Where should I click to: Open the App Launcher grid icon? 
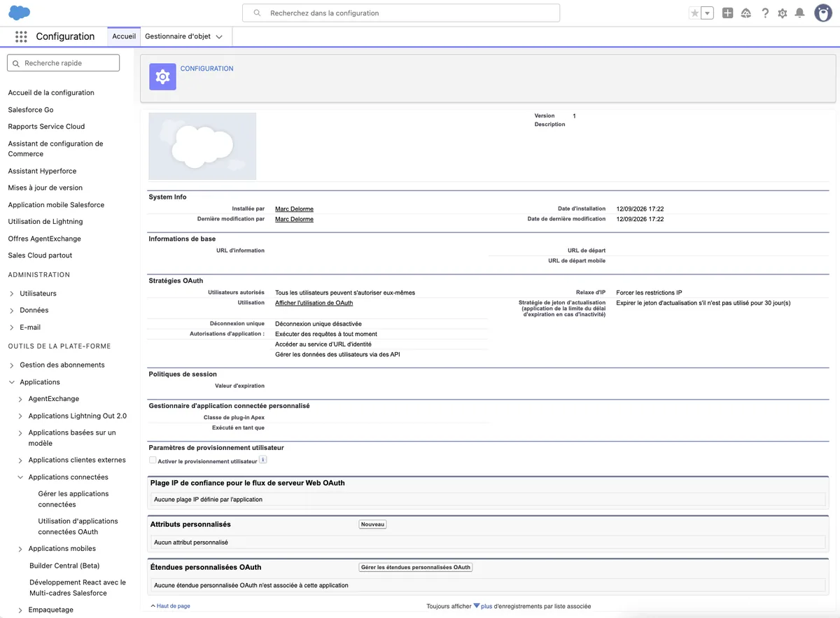coord(21,36)
